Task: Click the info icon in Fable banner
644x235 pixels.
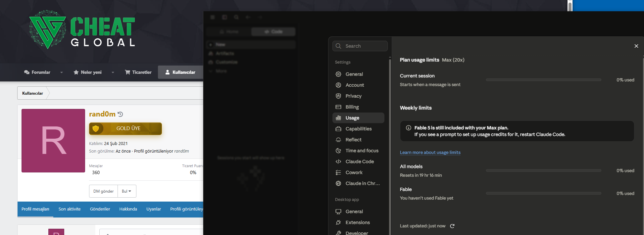Action: pyautogui.click(x=409, y=128)
